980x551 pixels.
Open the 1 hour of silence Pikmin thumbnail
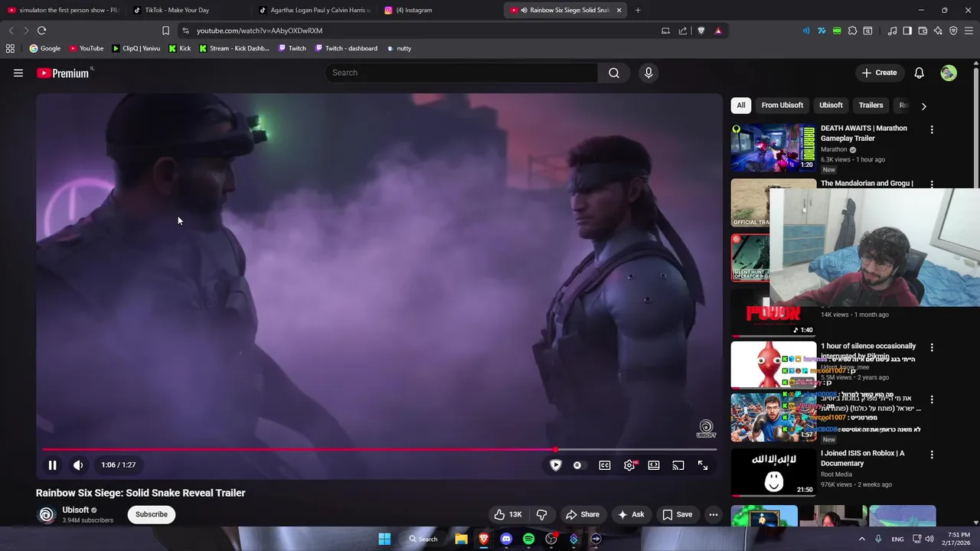[773, 365]
